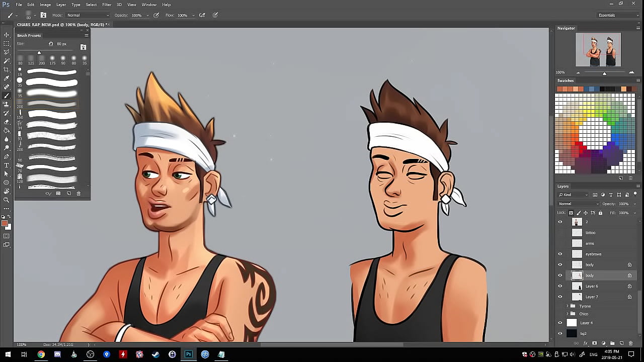This screenshot has height=362, width=644.
Task: Open Google Chrome from the taskbar
Action: click(41, 354)
